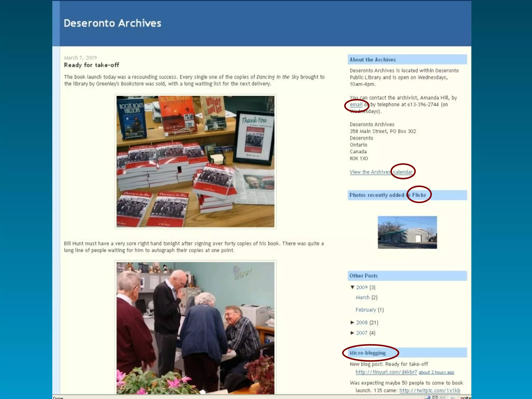Click the Zotero status bar icon
The image size is (532, 399).
point(465,397)
